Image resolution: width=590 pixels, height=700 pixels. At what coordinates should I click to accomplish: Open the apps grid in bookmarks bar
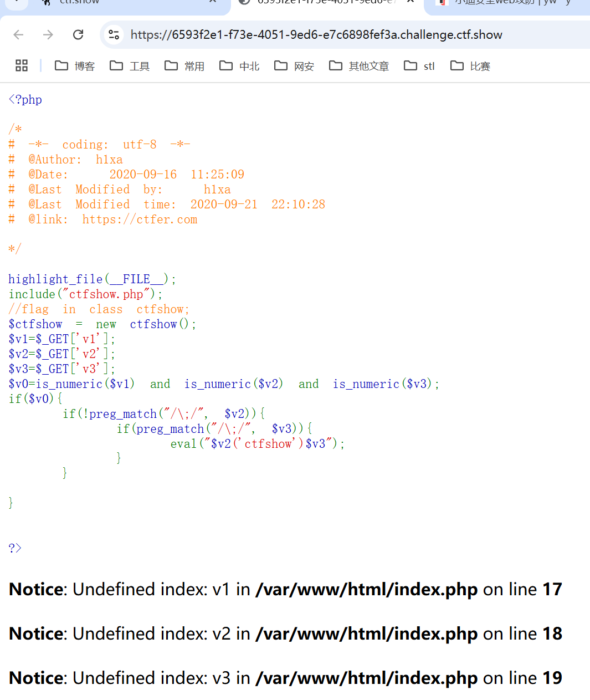(22, 66)
